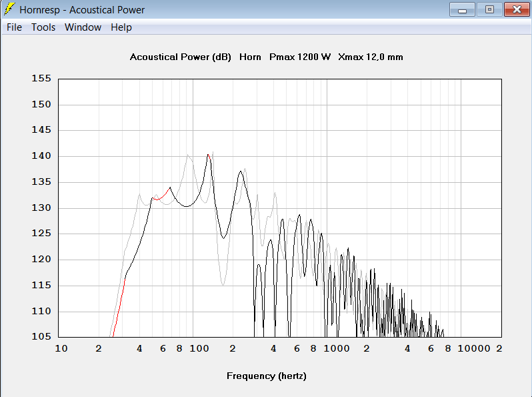Screen dimensions: 532x397
Task: Click the 10 x-axis tick label
Action: coord(61,348)
